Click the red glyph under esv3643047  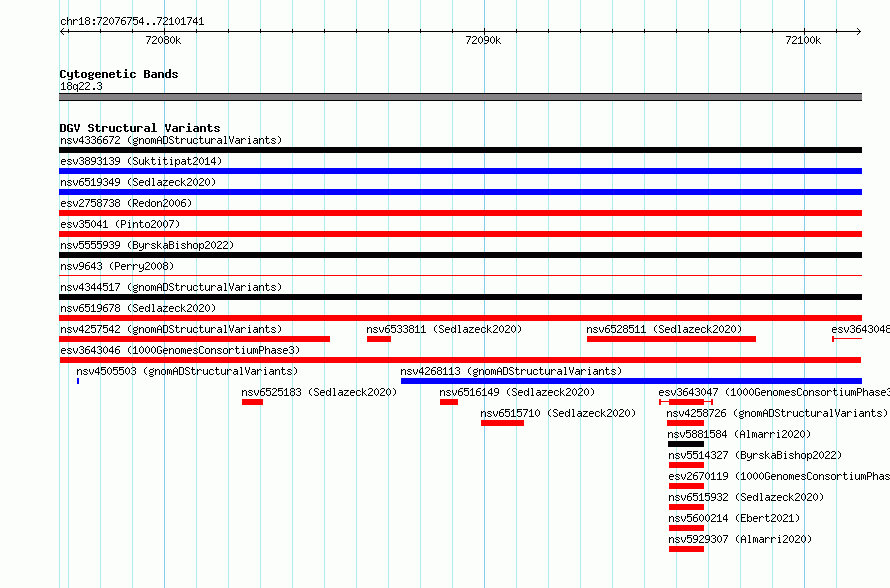pyautogui.click(x=686, y=402)
